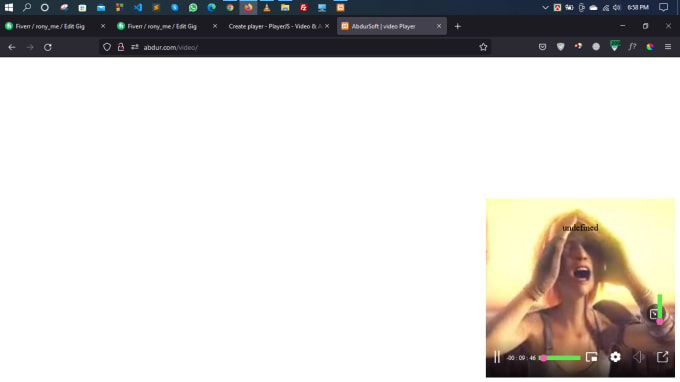This screenshot has height=382, width=680.
Task: Open WhatsApp from the taskbar
Action: [193, 7]
